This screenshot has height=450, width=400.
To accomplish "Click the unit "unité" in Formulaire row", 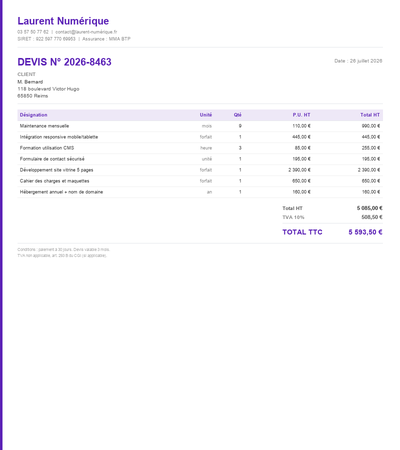I will pyautogui.click(x=207, y=159).
